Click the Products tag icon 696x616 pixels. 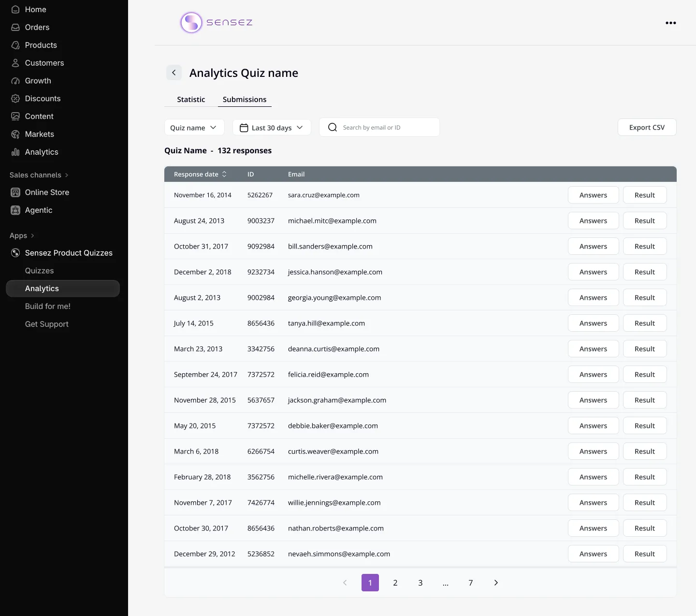(x=15, y=45)
